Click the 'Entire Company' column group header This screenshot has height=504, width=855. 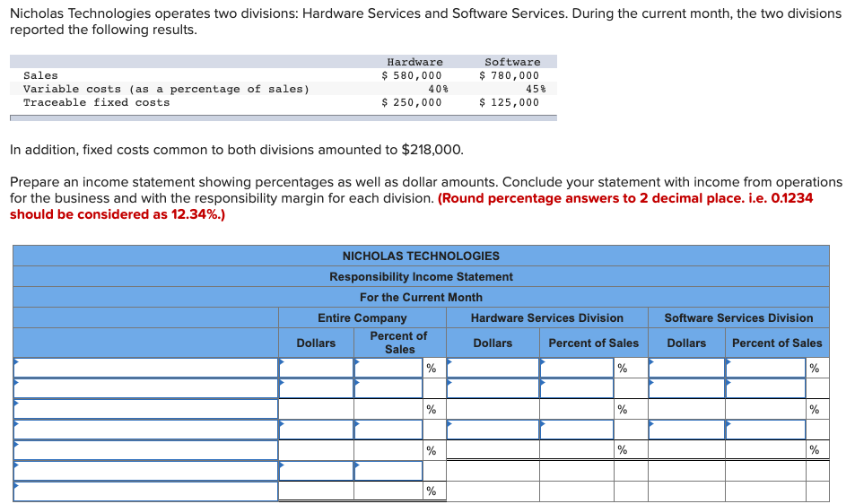(x=362, y=317)
